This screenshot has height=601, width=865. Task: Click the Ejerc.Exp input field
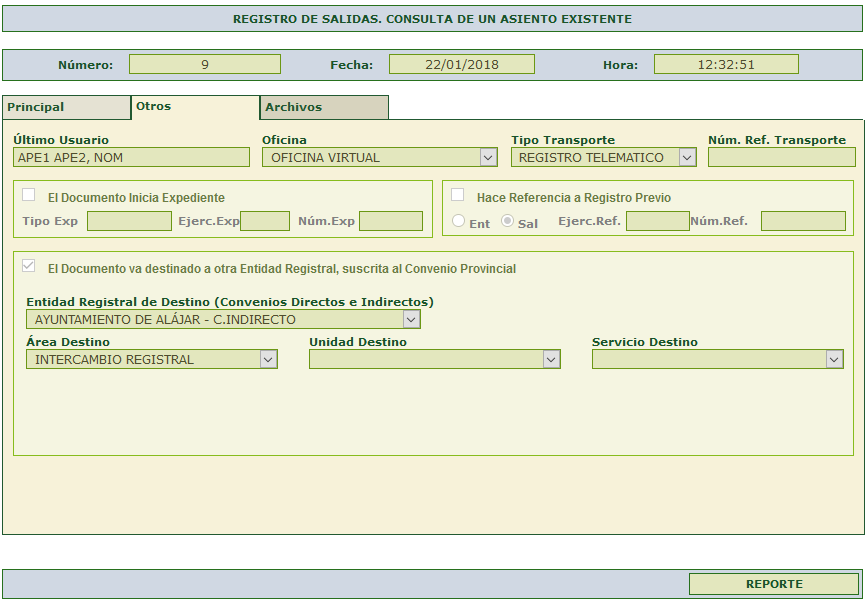(x=265, y=221)
